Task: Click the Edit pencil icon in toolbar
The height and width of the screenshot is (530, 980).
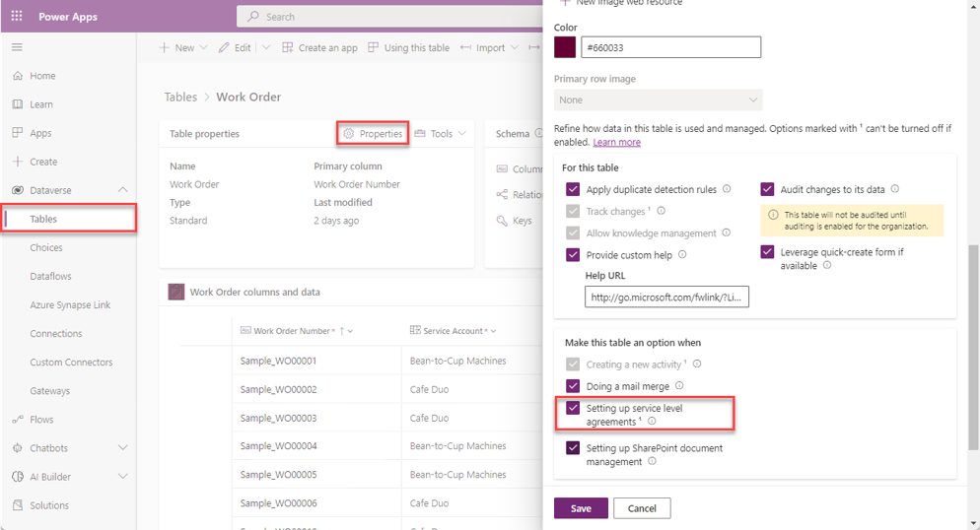Action: click(x=224, y=47)
